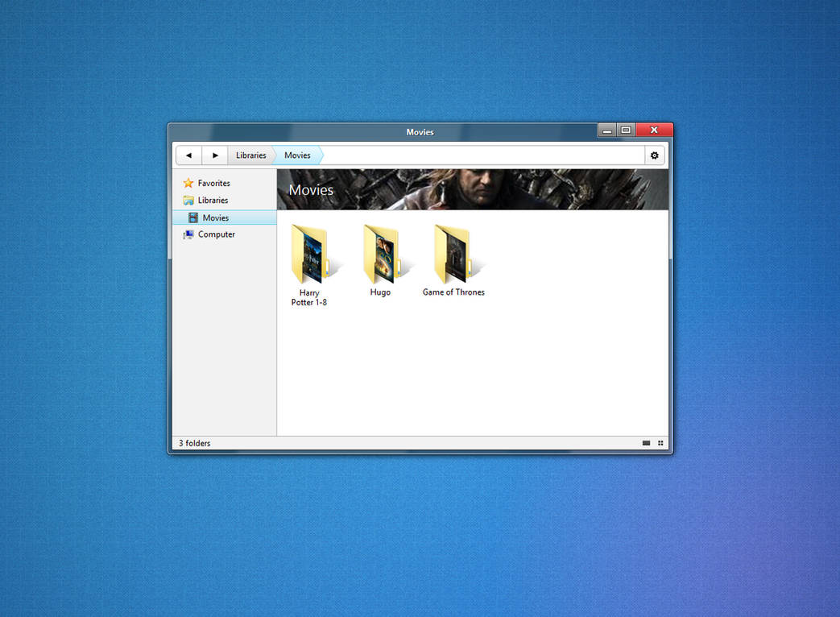This screenshot has width=840, height=617.
Task: Click the Movies library header banner image
Action: 473,189
